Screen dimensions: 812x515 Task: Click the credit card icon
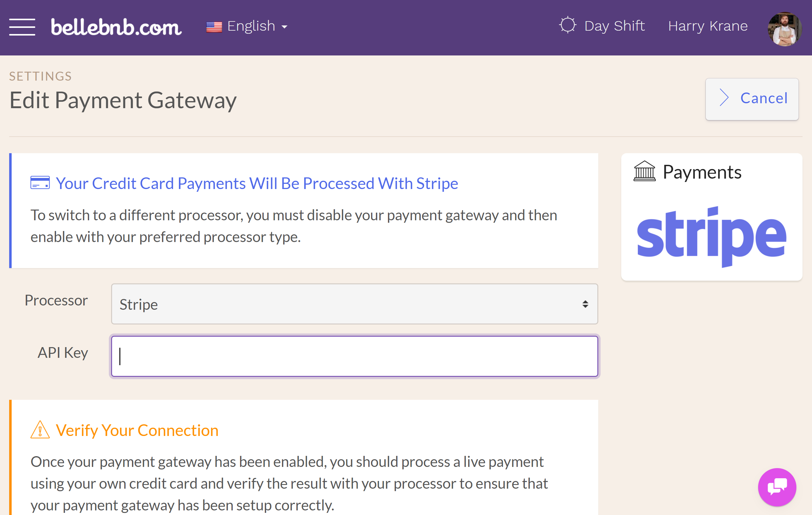point(40,183)
